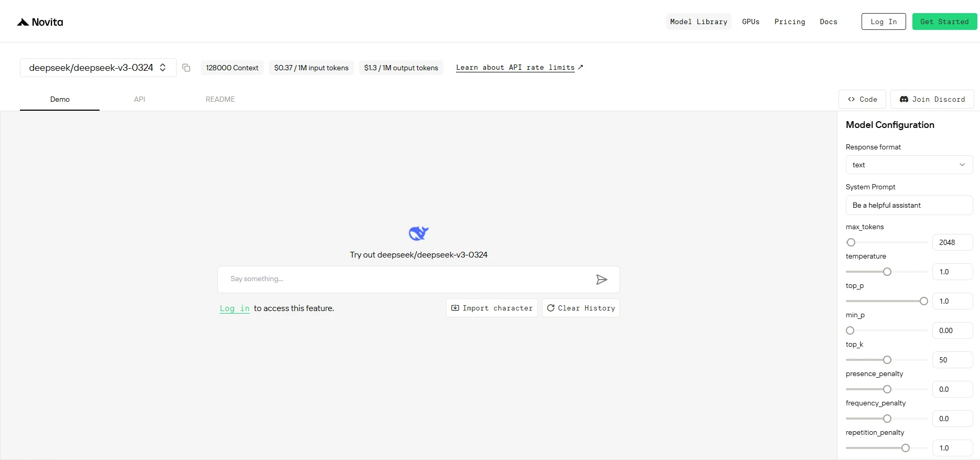The width and height of the screenshot is (980, 460).
Task: Click the Import character button
Action: pos(492,308)
